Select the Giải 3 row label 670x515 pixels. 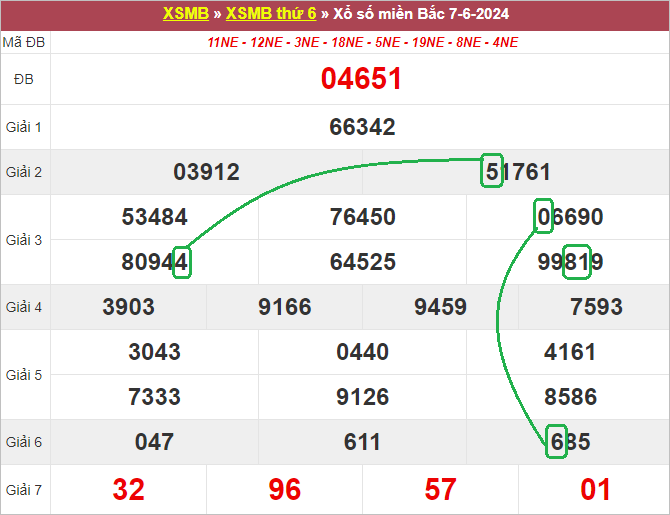click(x=24, y=240)
